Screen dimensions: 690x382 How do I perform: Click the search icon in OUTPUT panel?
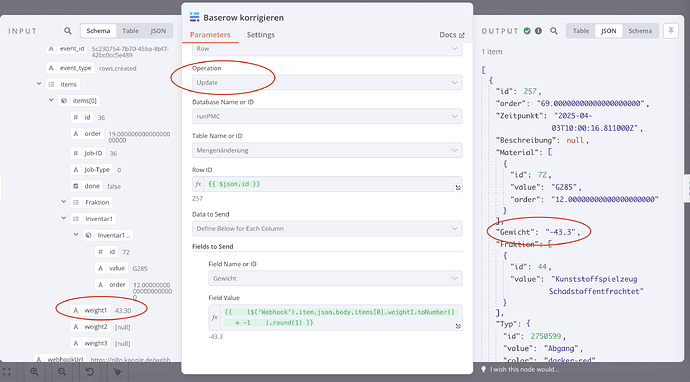[554, 31]
